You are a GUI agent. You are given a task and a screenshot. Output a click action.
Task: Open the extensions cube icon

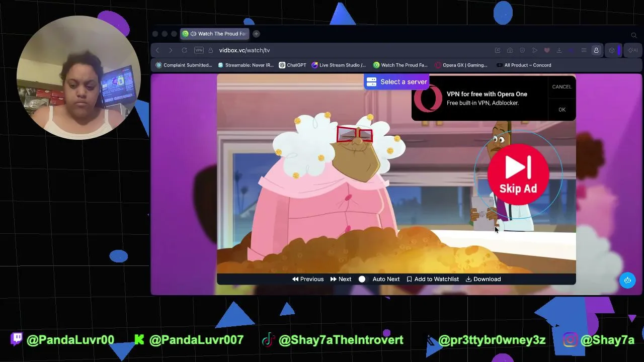pyautogui.click(x=612, y=50)
